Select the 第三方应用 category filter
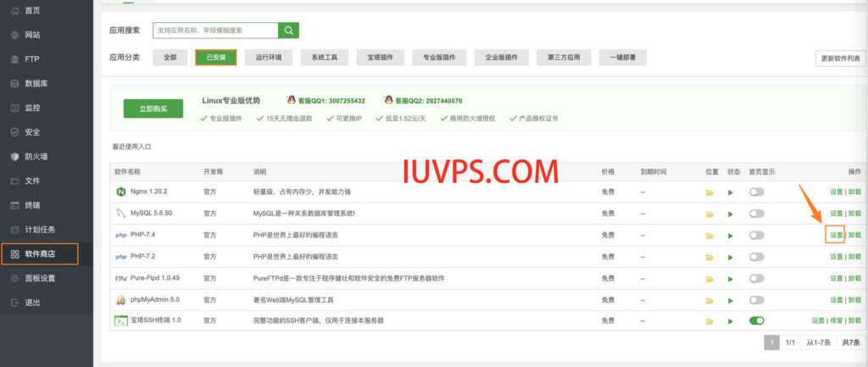The width and height of the screenshot is (868, 367). click(564, 58)
